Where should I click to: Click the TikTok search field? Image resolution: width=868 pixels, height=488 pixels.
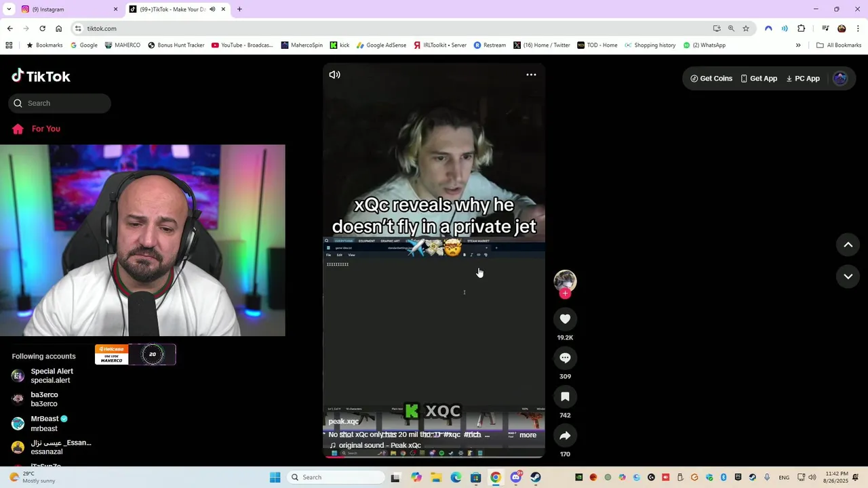tap(60, 103)
